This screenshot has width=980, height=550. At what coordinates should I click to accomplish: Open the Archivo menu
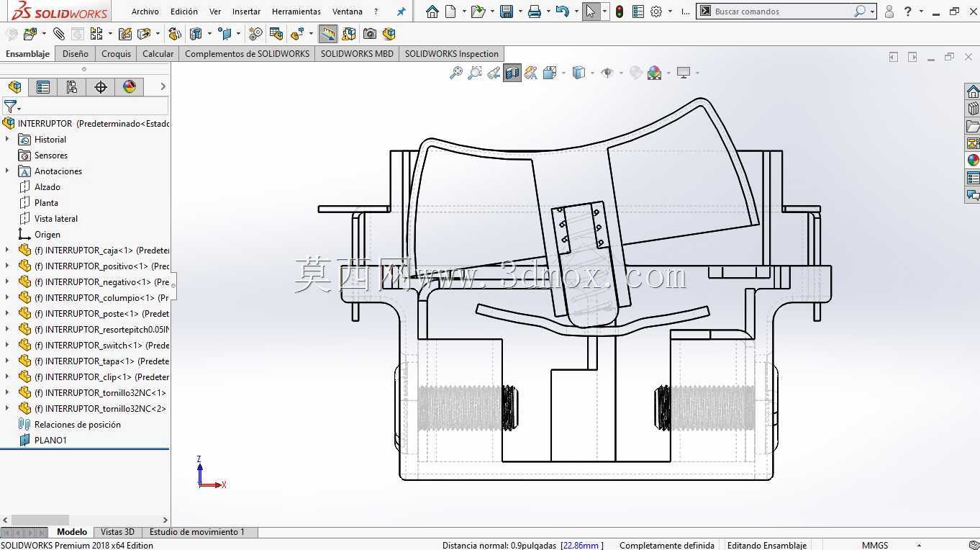pyautogui.click(x=145, y=12)
